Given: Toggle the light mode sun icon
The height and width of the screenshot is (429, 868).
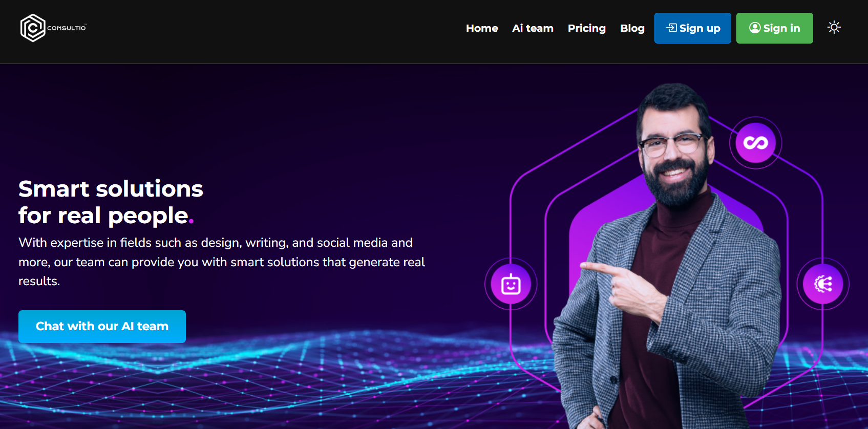Looking at the screenshot, I should (834, 28).
